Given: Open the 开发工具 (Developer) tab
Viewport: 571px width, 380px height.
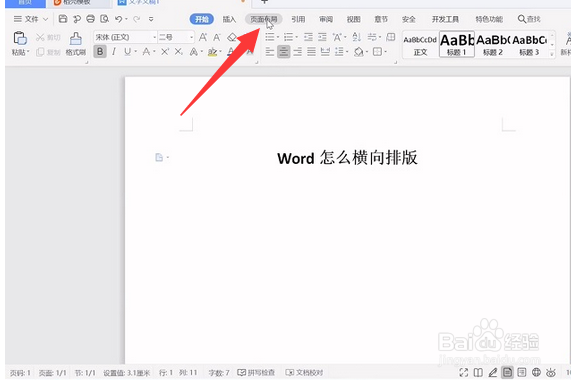Looking at the screenshot, I should coord(445,19).
